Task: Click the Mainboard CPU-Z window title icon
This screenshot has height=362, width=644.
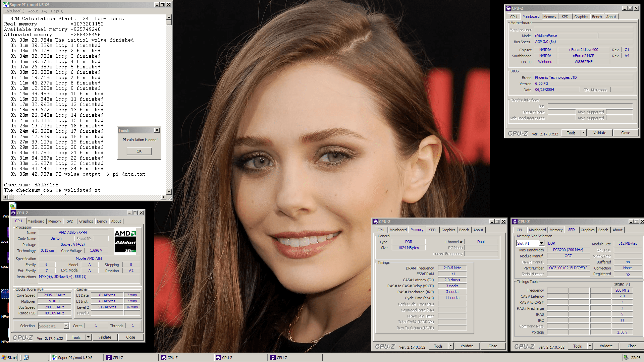Action: (x=508, y=8)
